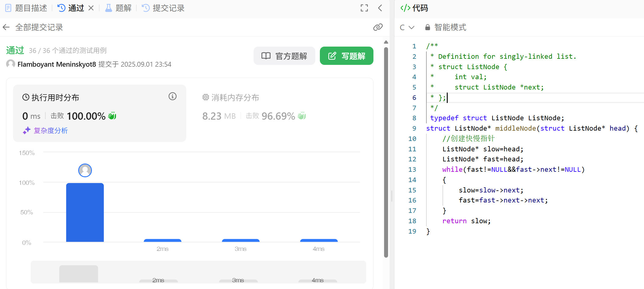Click the 'typedef struct ListNode ListNode;' line
Image resolution: width=644 pixels, height=289 pixels.
(x=497, y=118)
